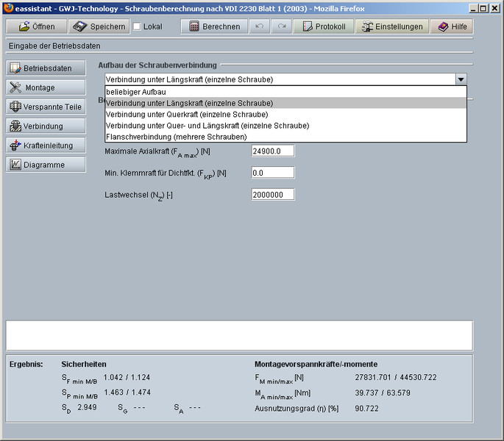This screenshot has width=504, height=441.
Task: Open the Verspannte Teile section
Action: tap(45, 107)
